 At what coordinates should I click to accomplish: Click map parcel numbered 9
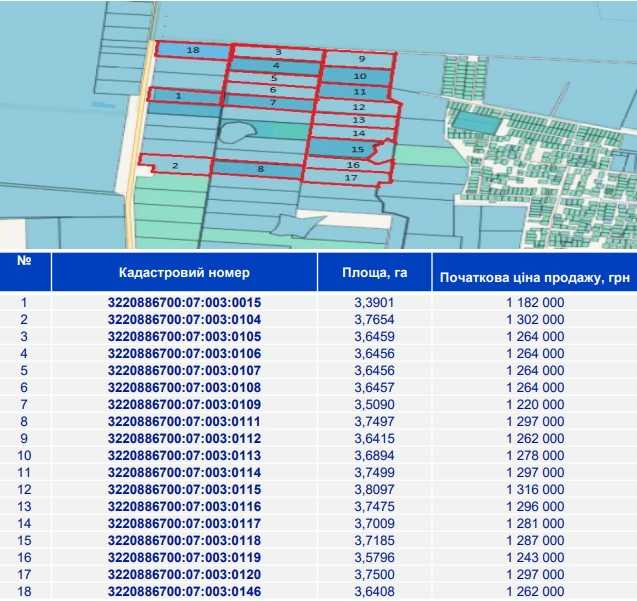click(x=361, y=59)
